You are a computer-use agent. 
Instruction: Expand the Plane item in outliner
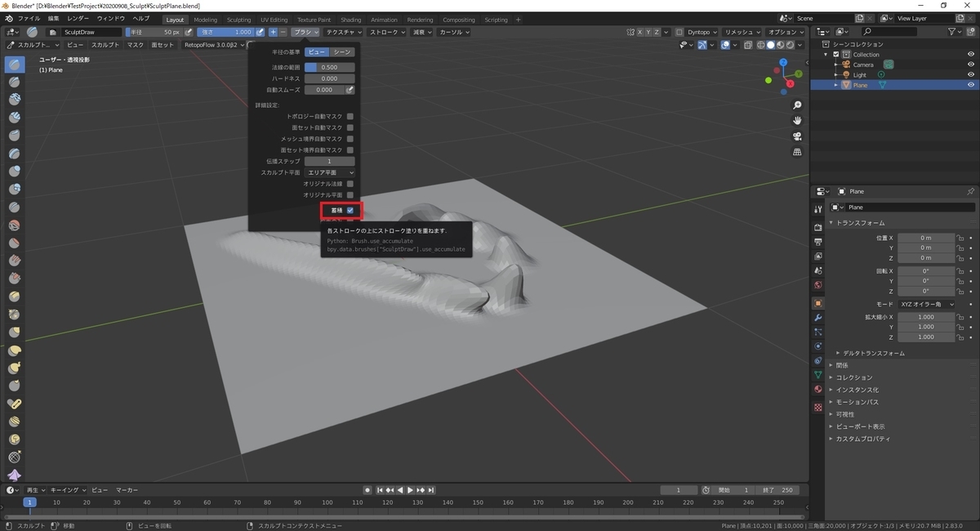tap(835, 85)
